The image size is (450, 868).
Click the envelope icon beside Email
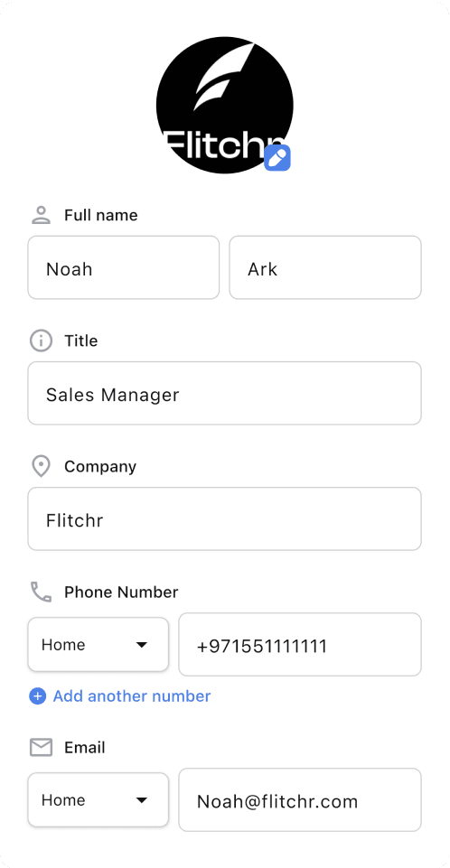coord(41,747)
